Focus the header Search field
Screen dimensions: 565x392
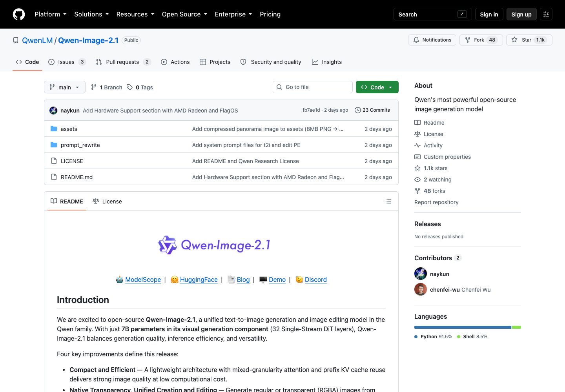click(x=433, y=14)
